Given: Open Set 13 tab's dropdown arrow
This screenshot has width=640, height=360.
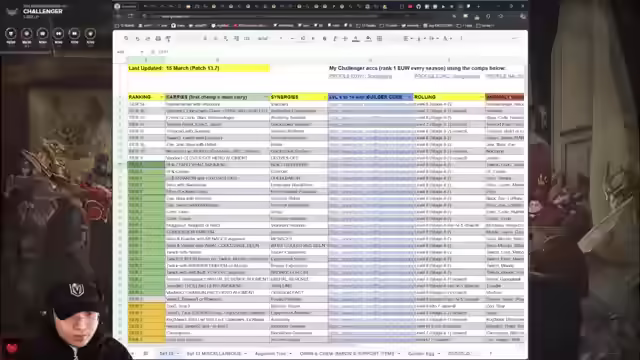Looking at the screenshot, I should click(178, 353).
